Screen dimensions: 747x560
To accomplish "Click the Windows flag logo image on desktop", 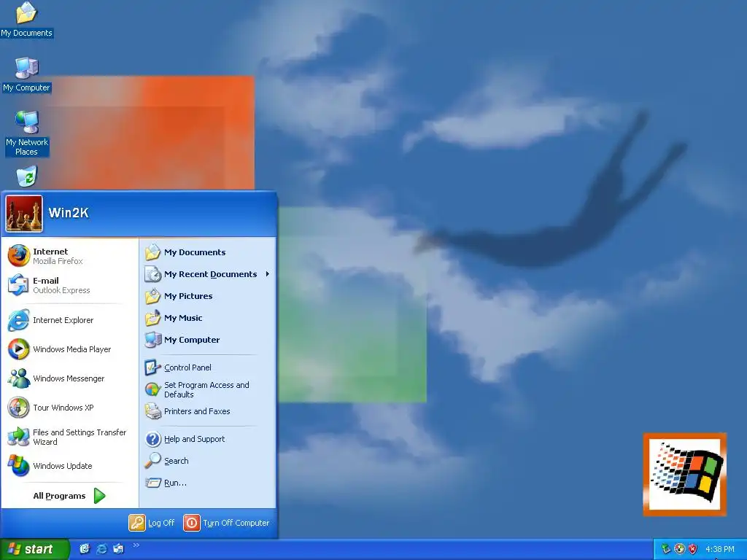I will pos(685,474).
